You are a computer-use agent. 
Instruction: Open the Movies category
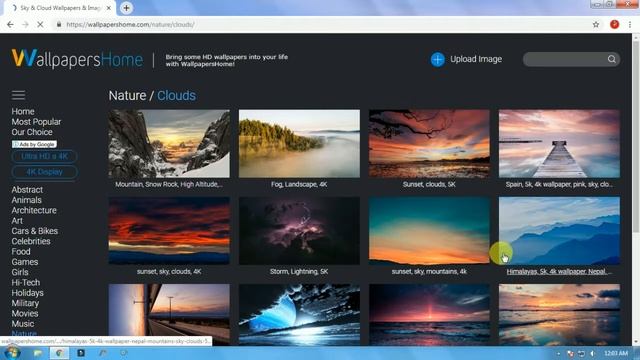[25, 313]
